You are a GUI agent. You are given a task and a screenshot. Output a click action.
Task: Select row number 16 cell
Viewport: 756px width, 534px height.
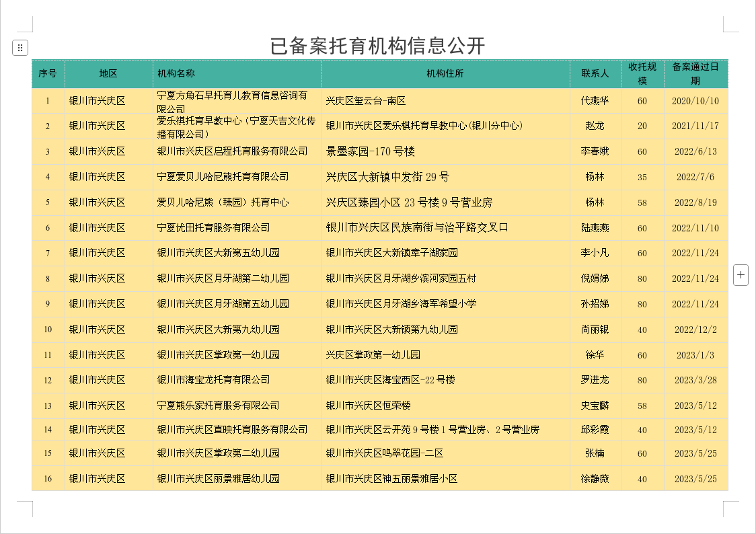[x=48, y=479]
